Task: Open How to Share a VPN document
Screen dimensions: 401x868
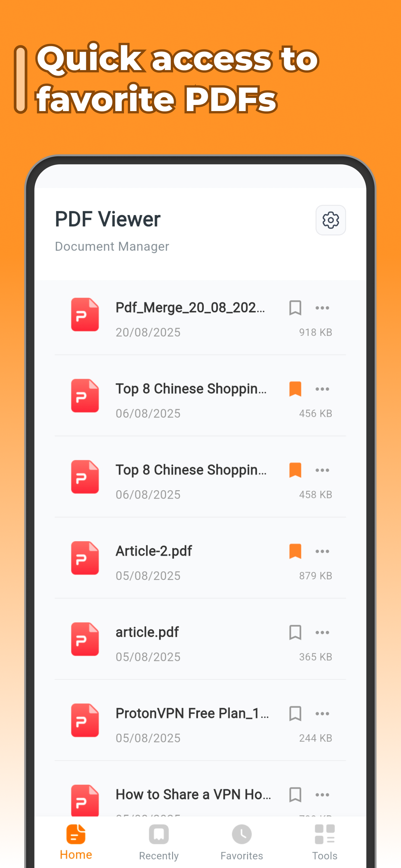Action: tap(193, 795)
